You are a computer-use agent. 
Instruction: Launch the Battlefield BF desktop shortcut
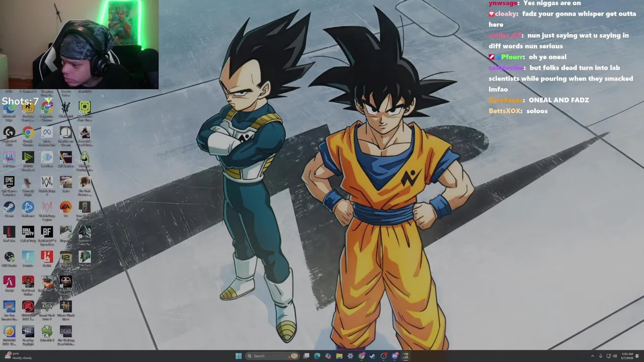[47, 235]
